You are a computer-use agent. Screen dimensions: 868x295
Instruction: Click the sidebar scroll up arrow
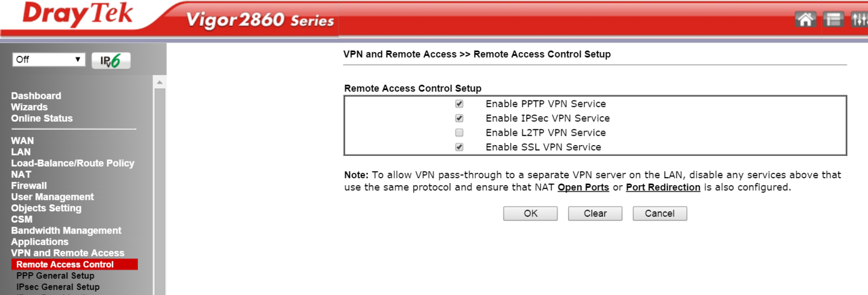159,83
